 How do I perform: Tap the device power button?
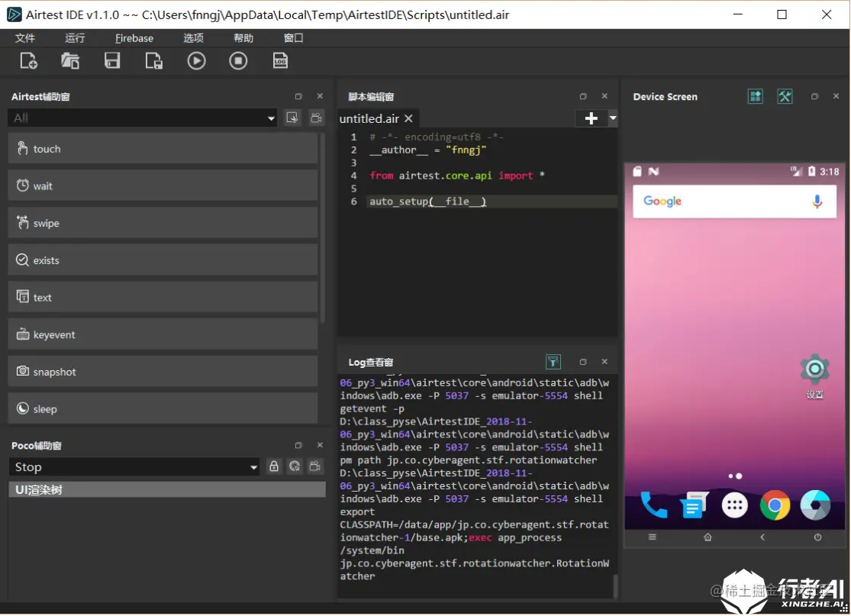click(817, 537)
